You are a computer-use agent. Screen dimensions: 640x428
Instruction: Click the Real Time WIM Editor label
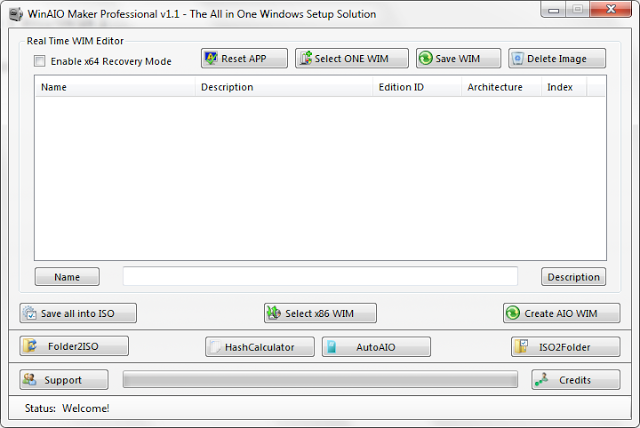click(x=75, y=41)
